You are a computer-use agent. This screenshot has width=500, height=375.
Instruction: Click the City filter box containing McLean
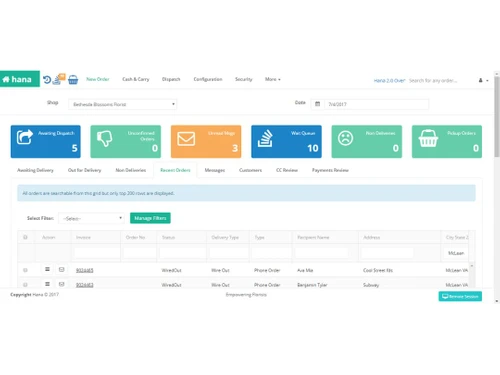pyautogui.click(x=456, y=253)
